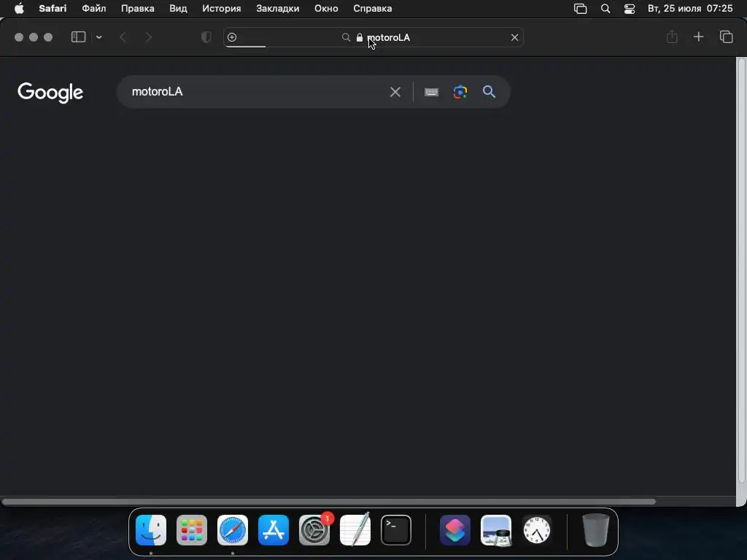Click the Stage Manager icon in menu bar

point(580,9)
